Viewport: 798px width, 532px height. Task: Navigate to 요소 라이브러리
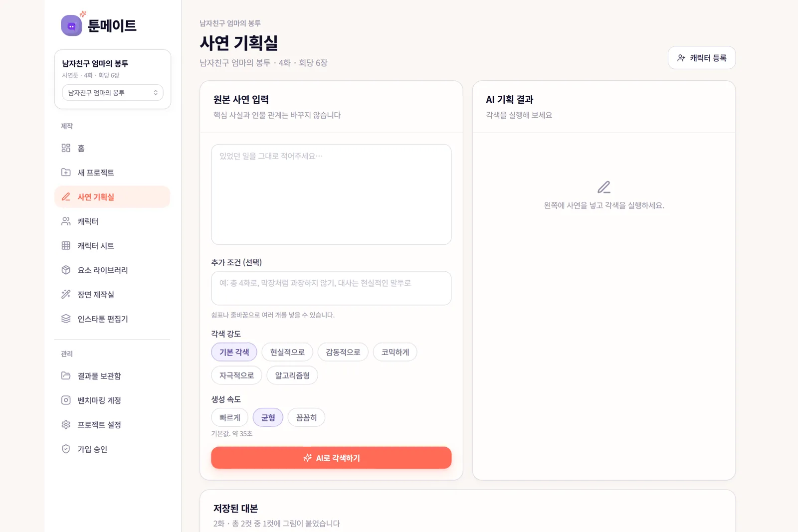point(112,270)
